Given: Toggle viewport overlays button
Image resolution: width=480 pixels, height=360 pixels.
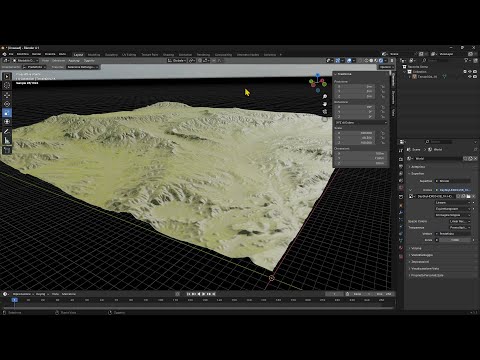Looking at the screenshot, I should click(x=349, y=61).
